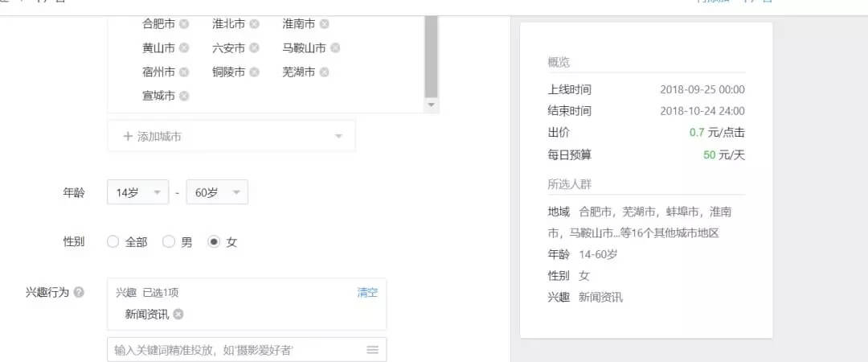Image resolution: width=868 pixels, height=362 pixels.
Task: Open maximum age 60岁 dropdown
Action: 216,193
